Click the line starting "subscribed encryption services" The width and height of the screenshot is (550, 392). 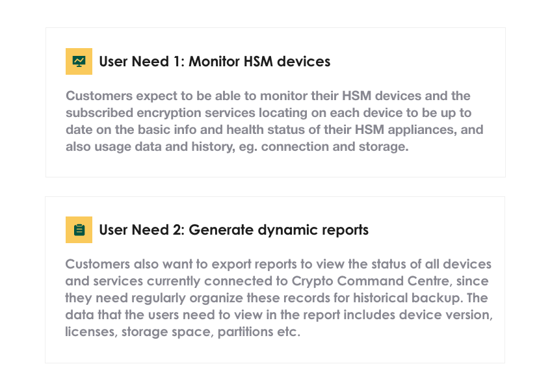coord(268,112)
